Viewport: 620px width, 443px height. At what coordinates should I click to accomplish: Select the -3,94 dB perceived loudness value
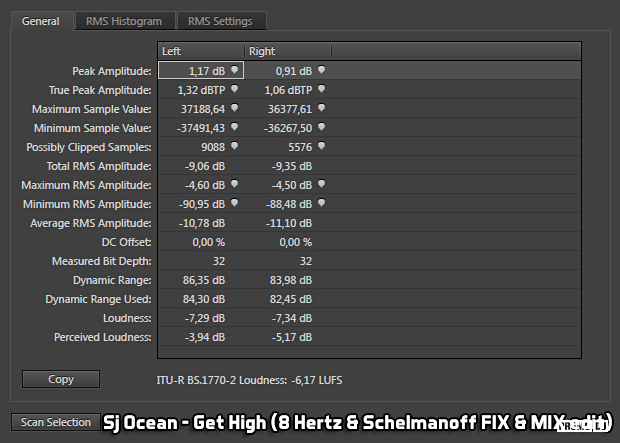(205, 337)
